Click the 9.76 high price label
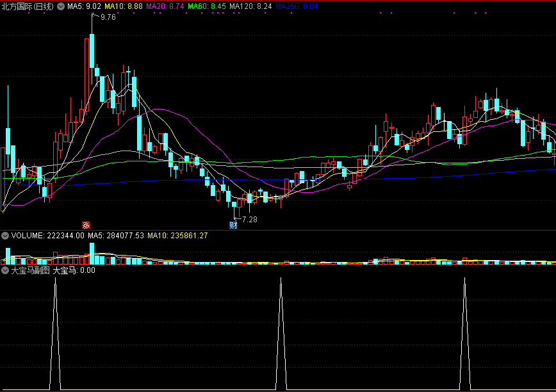This screenshot has width=556, height=392. (108, 17)
